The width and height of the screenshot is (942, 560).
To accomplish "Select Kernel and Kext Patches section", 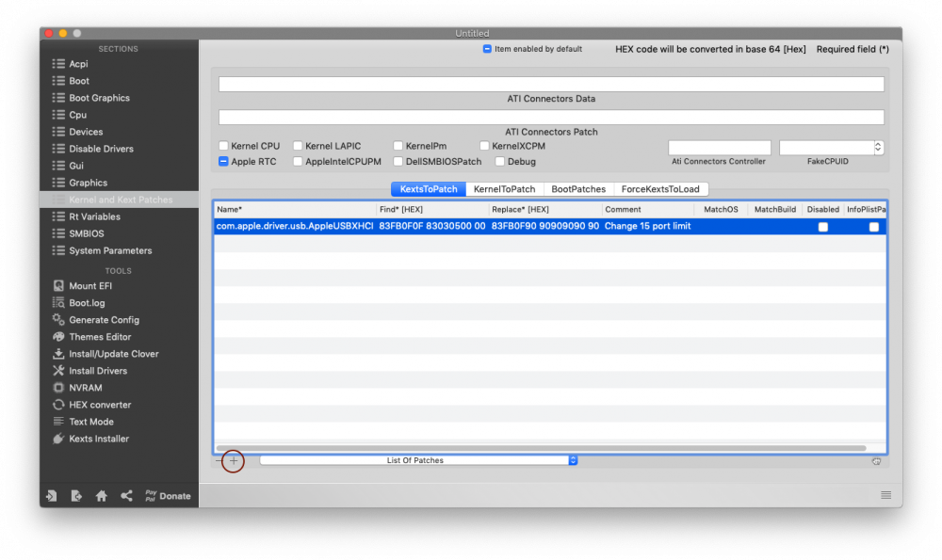I will (x=119, y=200).
